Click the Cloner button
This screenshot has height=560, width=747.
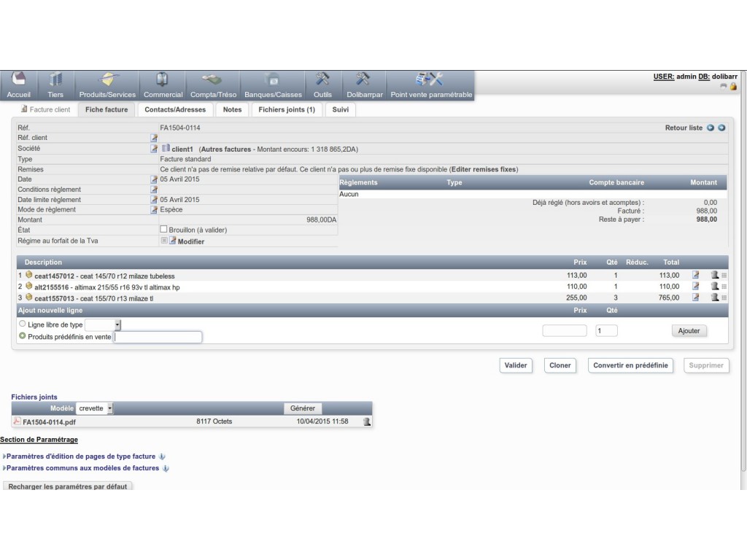coord(560,365)
